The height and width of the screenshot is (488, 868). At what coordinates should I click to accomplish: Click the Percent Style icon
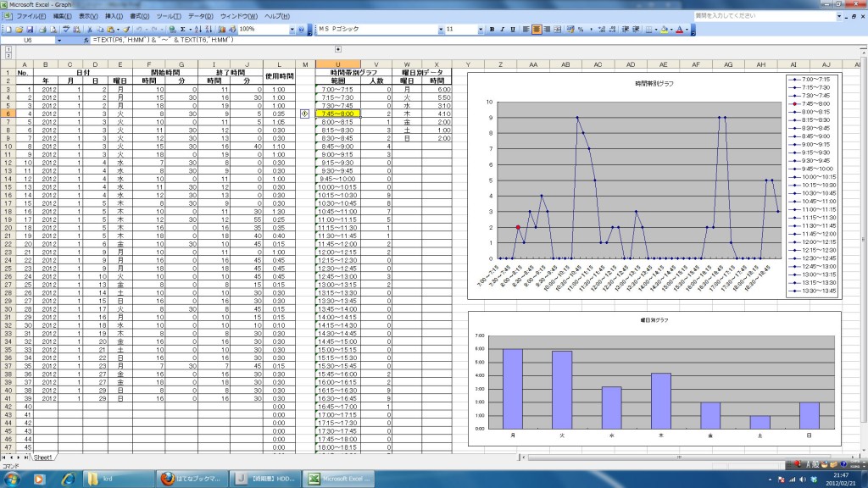click(x=580, y=29)
